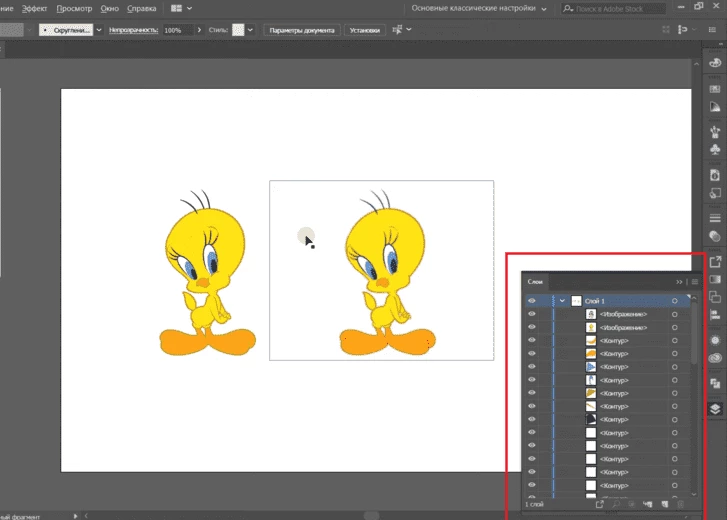Image resolution: width=727 pixels, height=520 pixels.
Task: Click scroll down arrow in Layers panel
Action: tap(694, 495)
